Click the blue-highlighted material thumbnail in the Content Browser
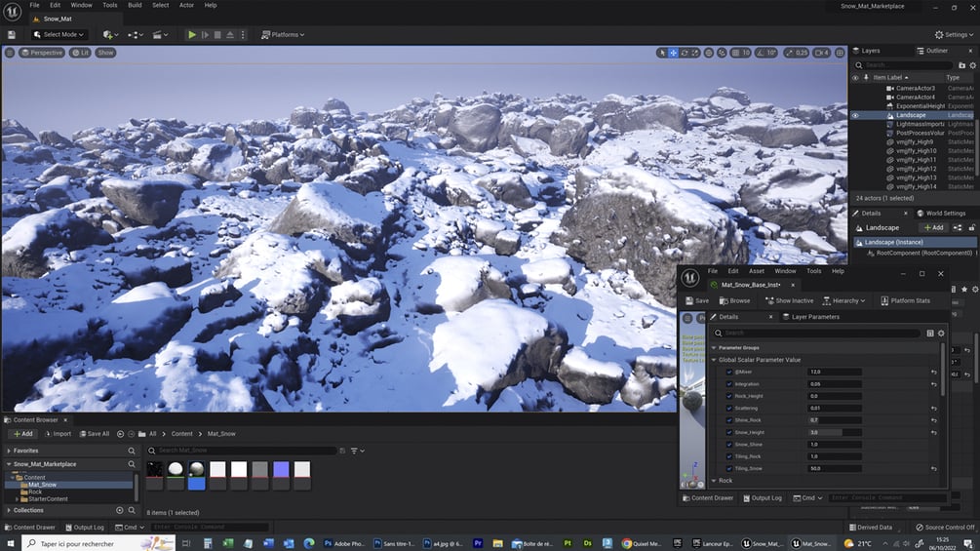 [196, 475]
